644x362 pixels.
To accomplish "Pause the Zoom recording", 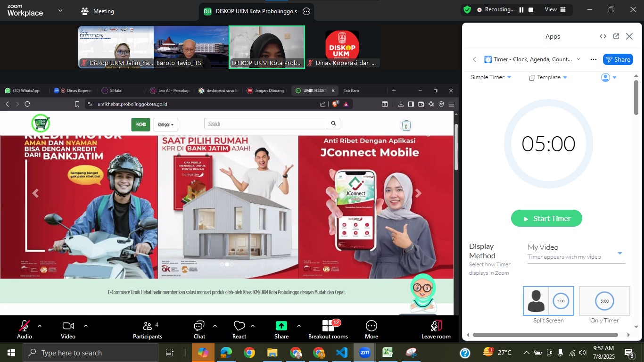I will pos(521,9).
